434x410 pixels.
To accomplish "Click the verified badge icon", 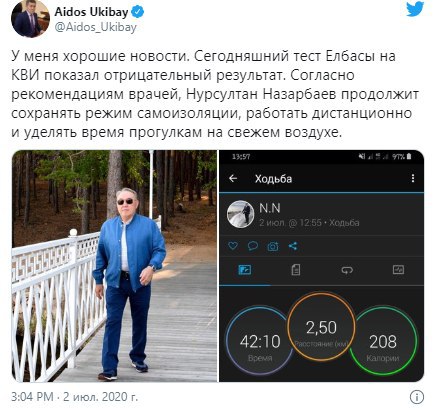I will coord(138,12).
